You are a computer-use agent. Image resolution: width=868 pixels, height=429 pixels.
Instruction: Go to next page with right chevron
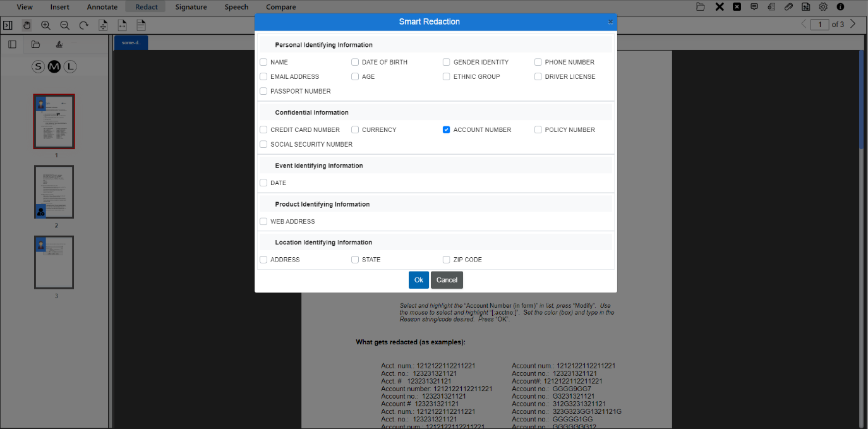(853, 24)
